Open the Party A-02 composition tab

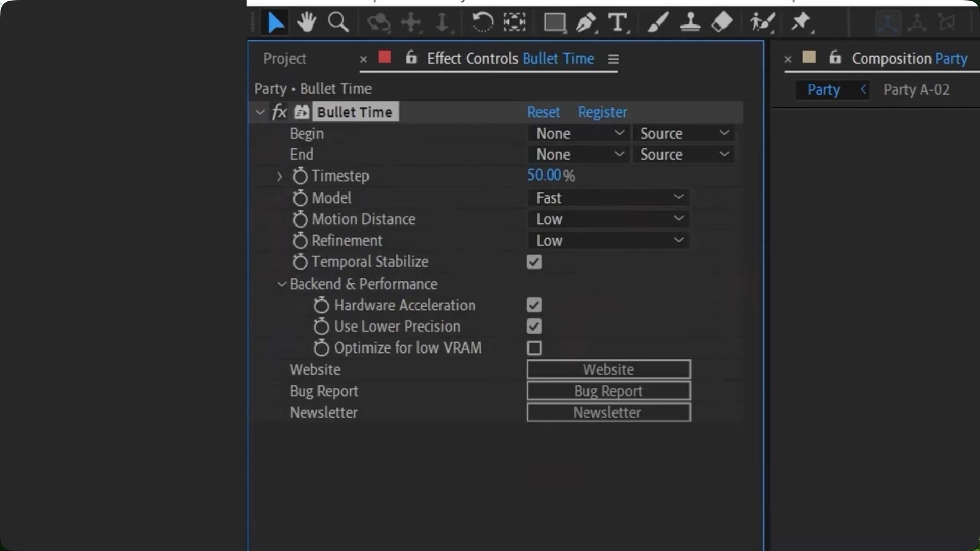point(916,90)
